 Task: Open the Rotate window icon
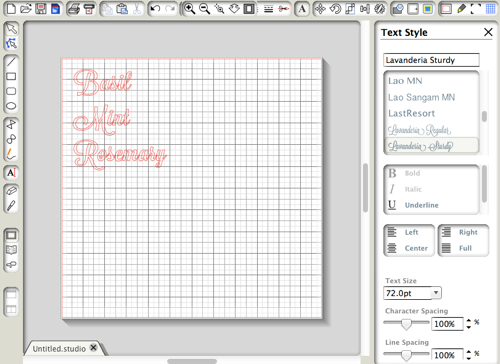(335, 9)
